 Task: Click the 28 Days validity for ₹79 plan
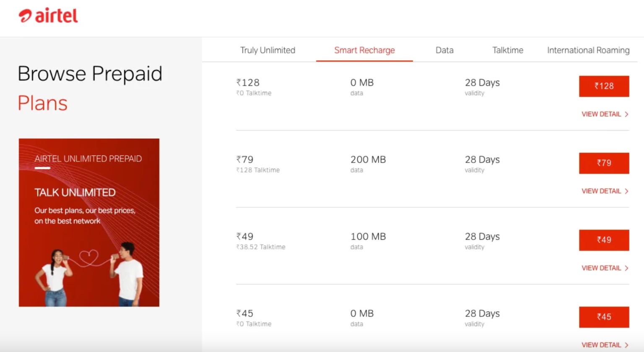tap(482, 159)
